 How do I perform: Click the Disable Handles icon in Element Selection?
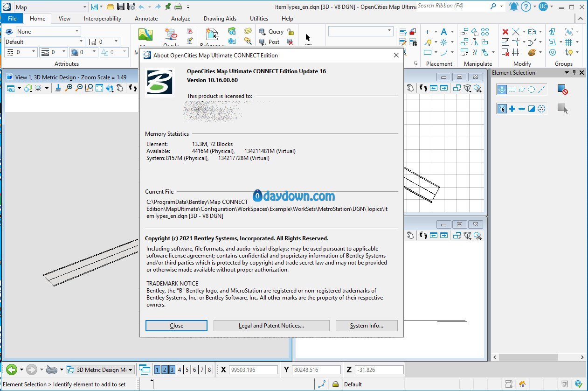(562, 89)
